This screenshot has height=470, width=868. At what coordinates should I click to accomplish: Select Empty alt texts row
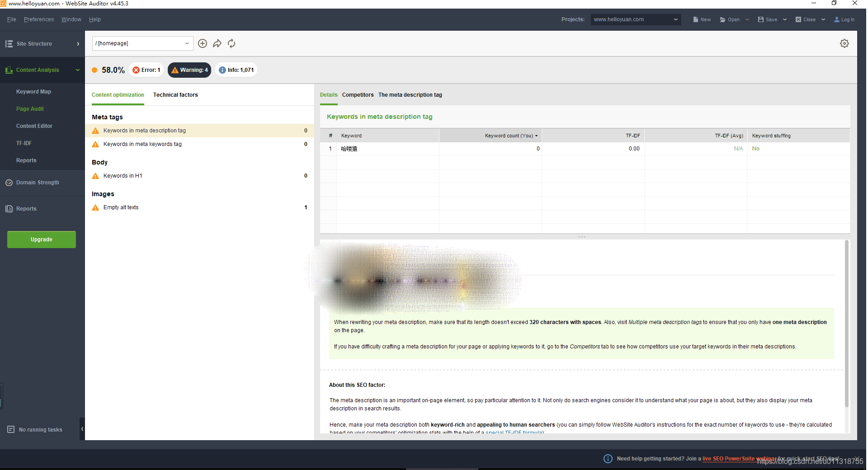pos(199,207)
